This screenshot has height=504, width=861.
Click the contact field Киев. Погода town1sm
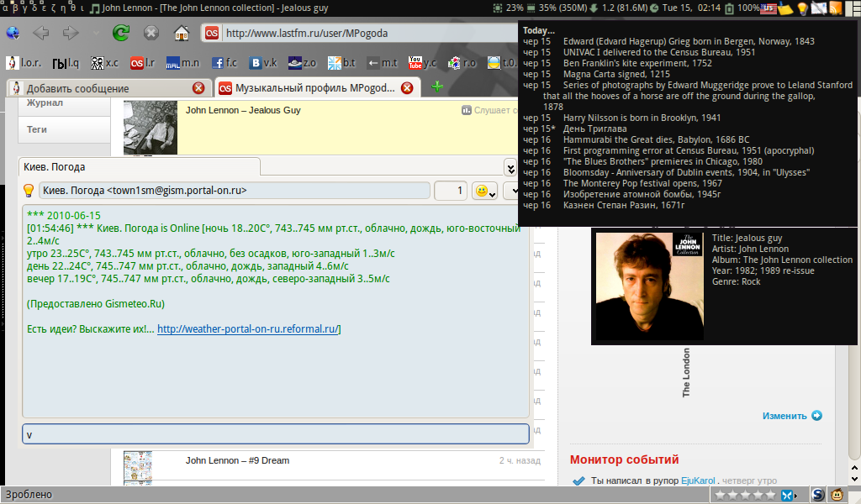pos(235,191)
